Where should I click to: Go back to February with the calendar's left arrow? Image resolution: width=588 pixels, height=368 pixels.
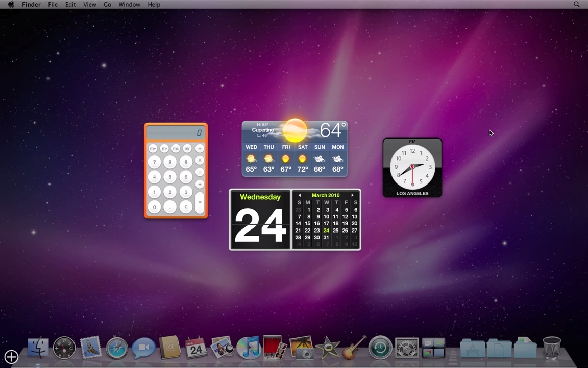[x=299, y=195]
